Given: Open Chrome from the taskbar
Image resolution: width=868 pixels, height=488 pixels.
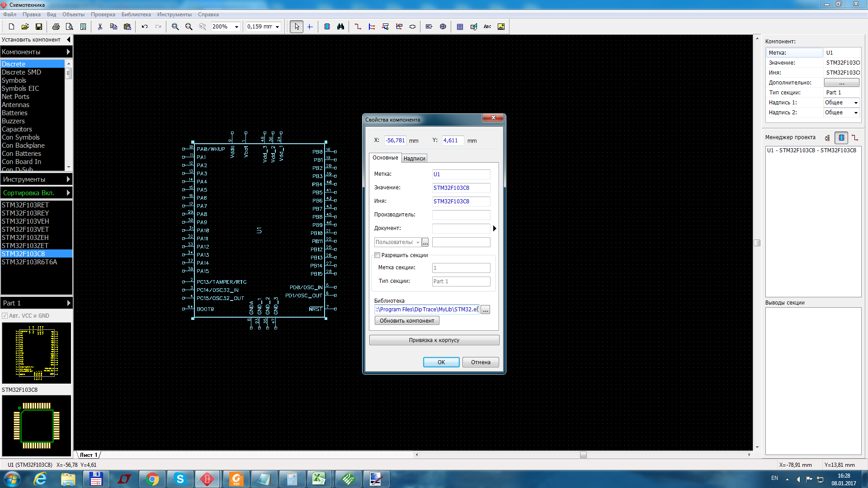Looking at the screenshot, I should point(152,479).
